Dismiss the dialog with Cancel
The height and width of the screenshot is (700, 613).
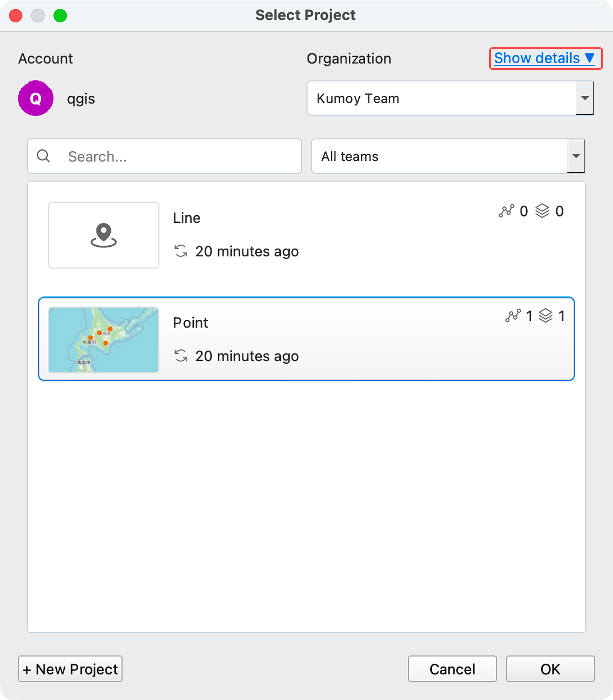(x=452, y=669)
